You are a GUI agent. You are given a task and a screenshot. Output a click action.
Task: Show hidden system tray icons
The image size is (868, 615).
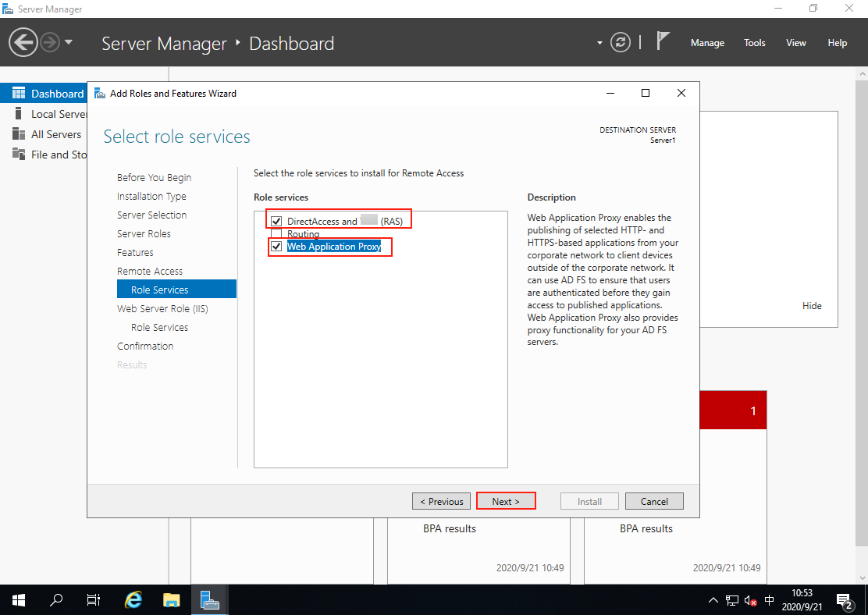point(713,600)
